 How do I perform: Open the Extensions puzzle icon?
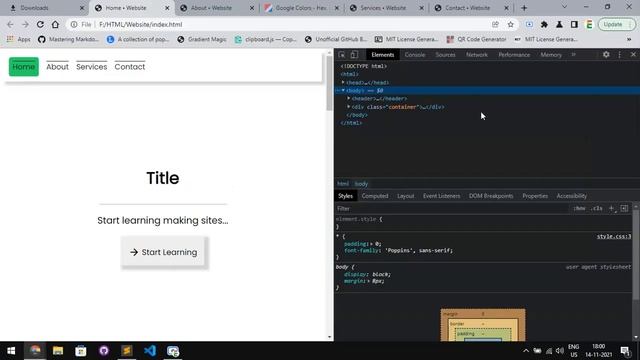point(544,24)
